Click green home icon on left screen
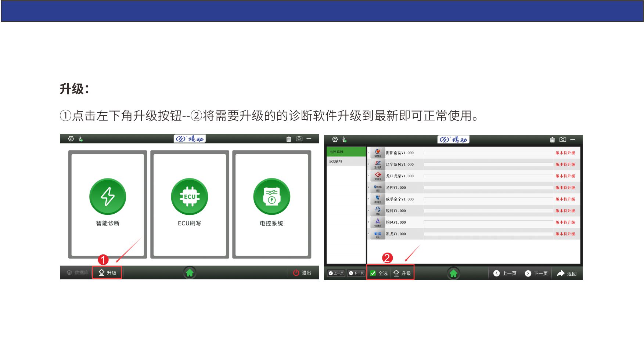The image size is (644, 351). point(190,273)
